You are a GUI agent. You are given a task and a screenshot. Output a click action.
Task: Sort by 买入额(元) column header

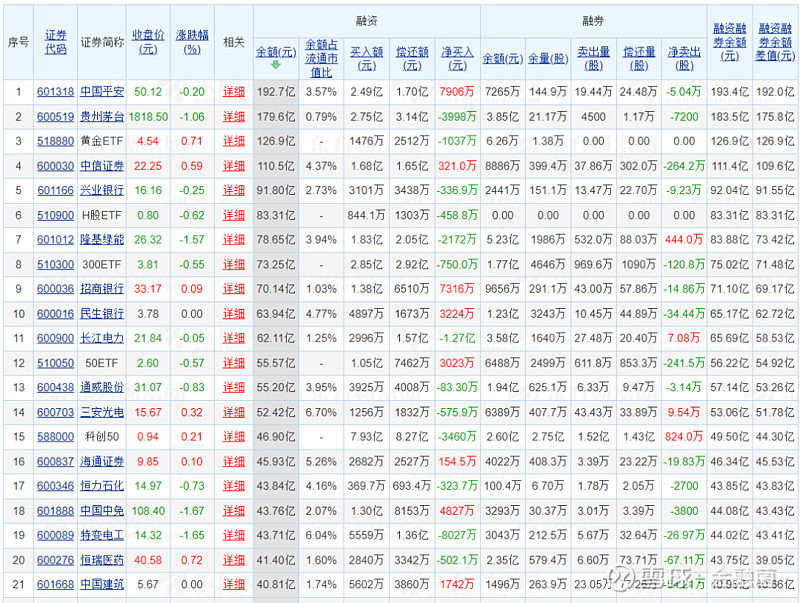point(366,59)
